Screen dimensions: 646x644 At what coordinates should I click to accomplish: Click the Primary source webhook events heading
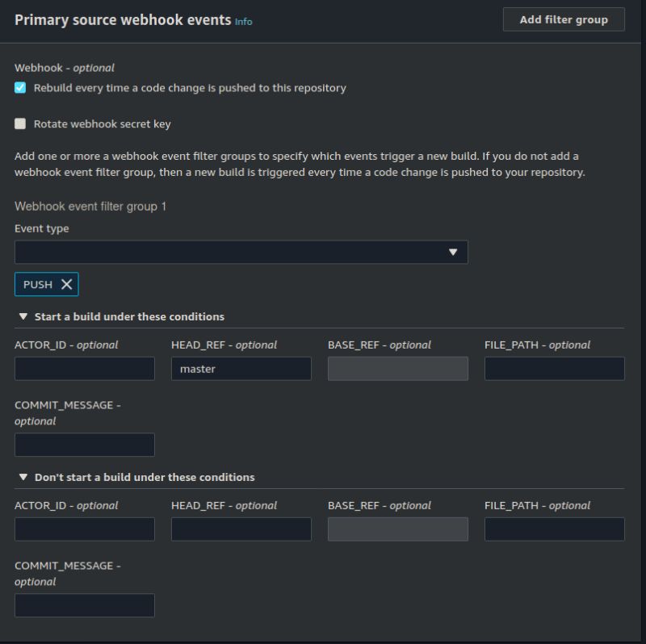click(x=117, y=19)
